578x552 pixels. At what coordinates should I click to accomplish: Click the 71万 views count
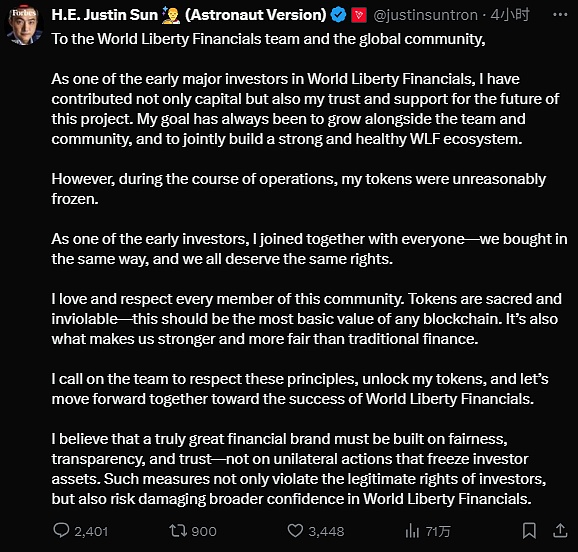coord(438,531)
